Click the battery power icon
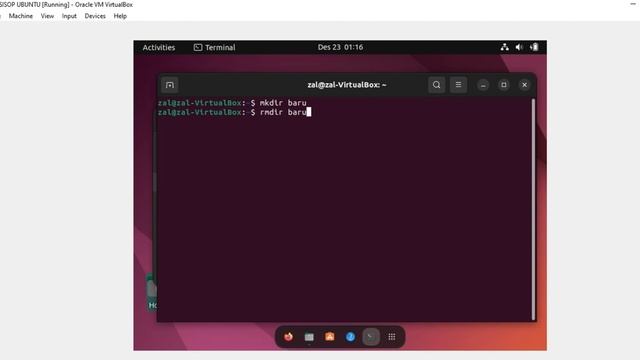This screenshot has height=360, width=640. tap(534, 47)
